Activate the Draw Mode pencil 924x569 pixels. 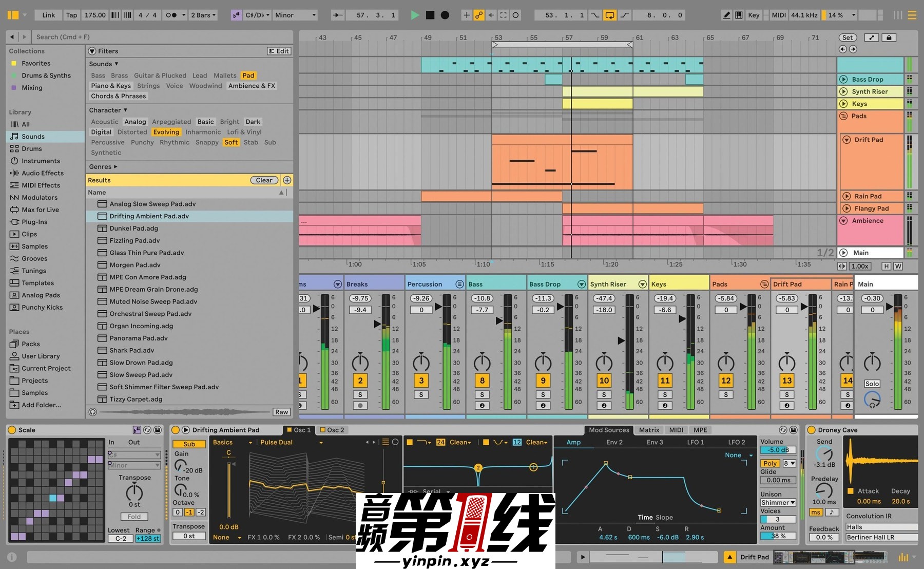[726, 15]
